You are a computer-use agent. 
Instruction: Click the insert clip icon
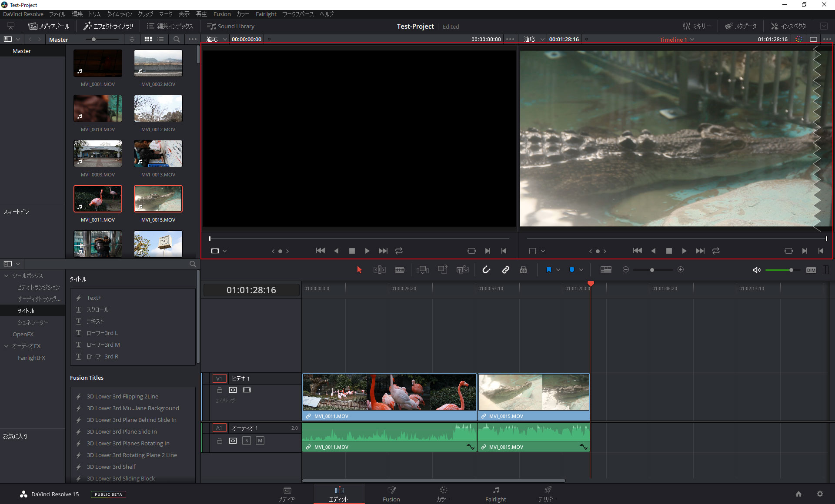point(422,270)
